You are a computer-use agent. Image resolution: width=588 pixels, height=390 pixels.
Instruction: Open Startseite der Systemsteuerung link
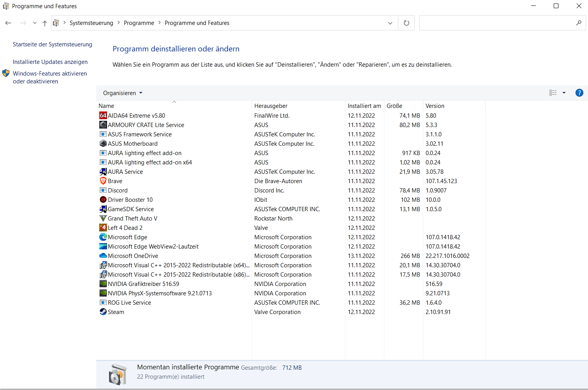click(53, 44)
